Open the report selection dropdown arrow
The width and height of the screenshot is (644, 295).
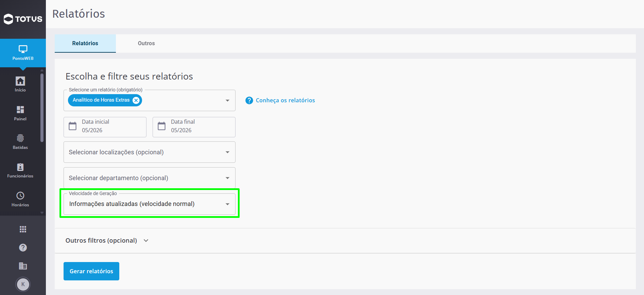228,101
